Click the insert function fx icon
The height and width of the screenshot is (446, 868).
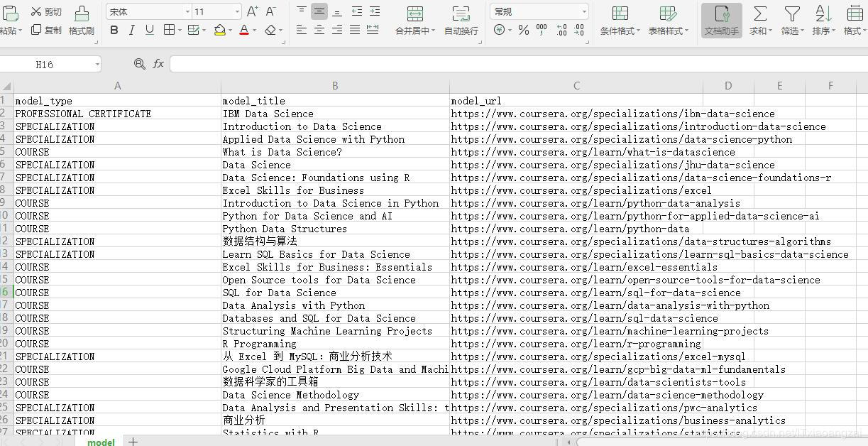pos(158,64)
